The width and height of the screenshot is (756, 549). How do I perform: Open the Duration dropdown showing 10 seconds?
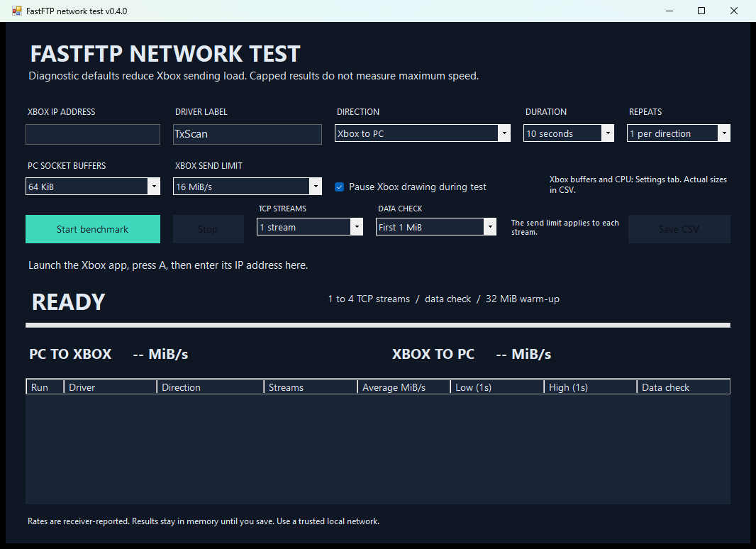[x=569, y=133]
